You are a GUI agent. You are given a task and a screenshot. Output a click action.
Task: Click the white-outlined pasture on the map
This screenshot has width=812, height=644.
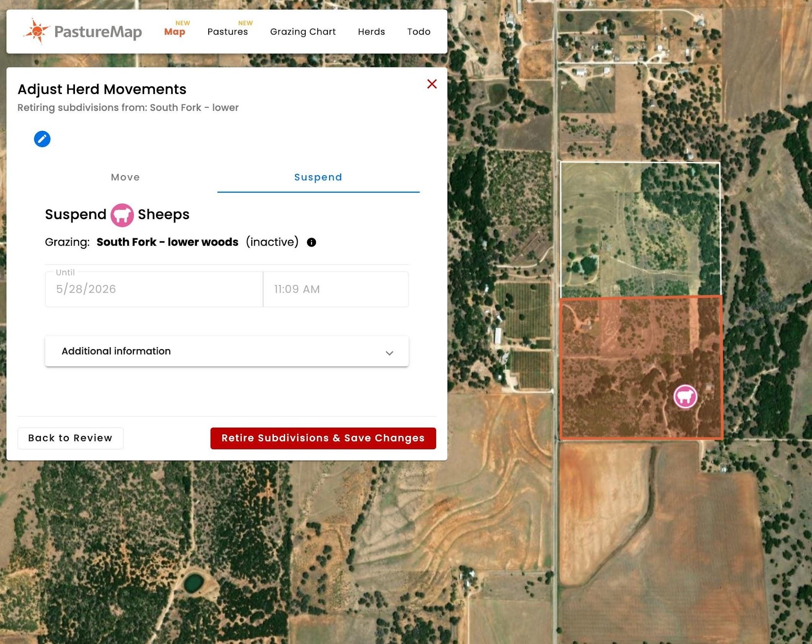(x=640, y=229)
